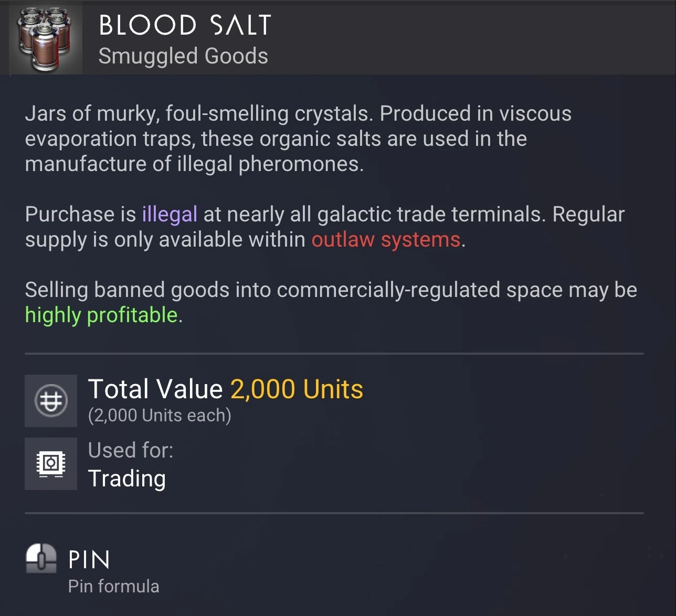The width and height of the screenshot is (676, 616).
Task: Click the Units currency icon
Action: (51, 401)
